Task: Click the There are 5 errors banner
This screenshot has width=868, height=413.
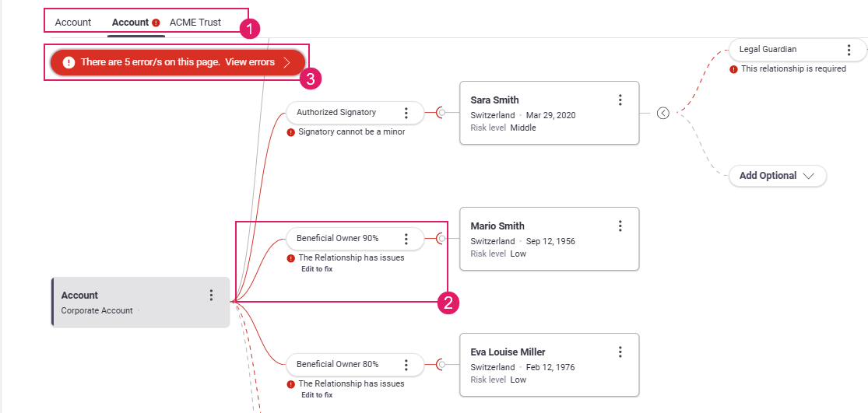Action: pyautogui.click(x=177, y=62)
